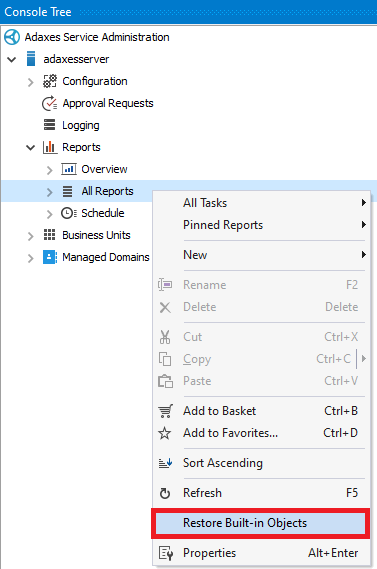Select the Rename menu entry

pos(261,285)
